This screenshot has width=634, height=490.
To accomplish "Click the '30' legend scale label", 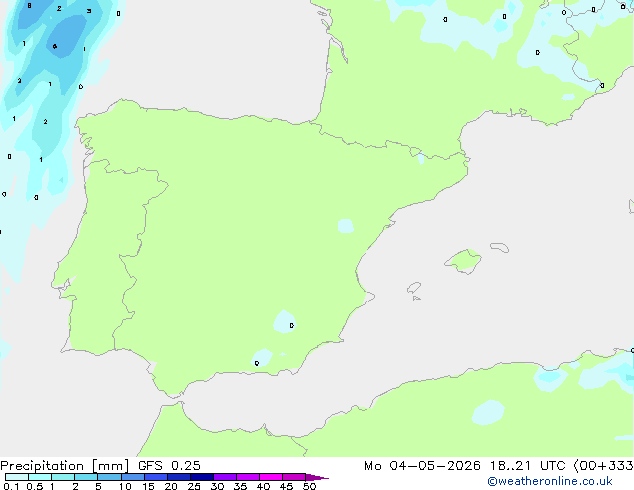I will click(x=217, y=486).
